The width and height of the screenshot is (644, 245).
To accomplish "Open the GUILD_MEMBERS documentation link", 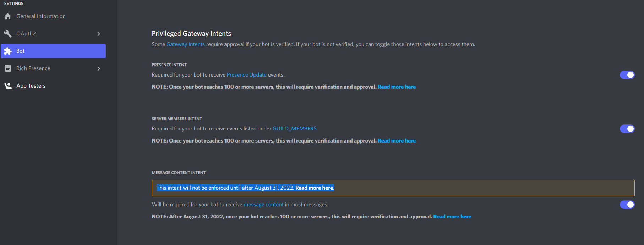I will (x=294, y=129).
